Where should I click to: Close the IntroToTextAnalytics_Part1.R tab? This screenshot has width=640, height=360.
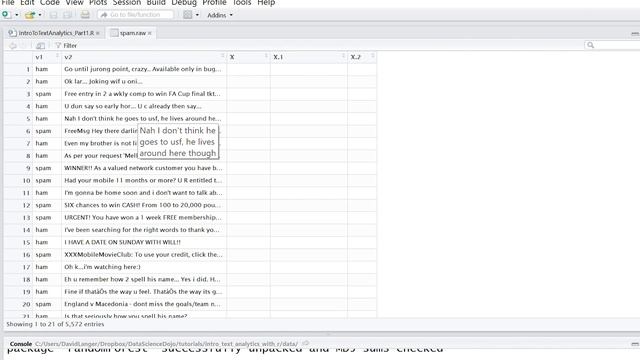[98, 33]
